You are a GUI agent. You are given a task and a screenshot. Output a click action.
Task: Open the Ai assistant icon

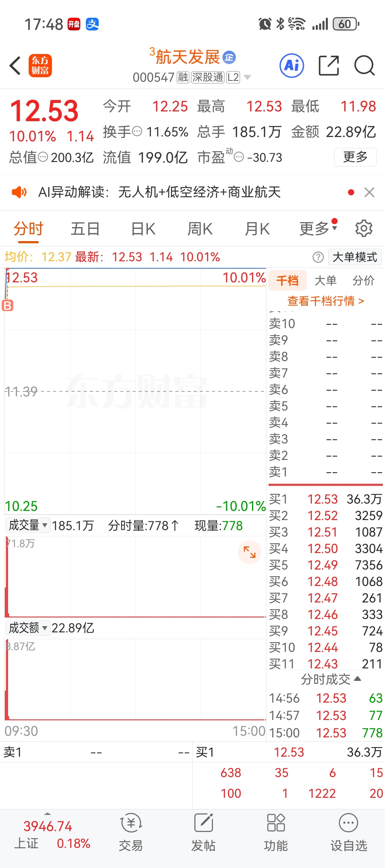coord(292,65)
